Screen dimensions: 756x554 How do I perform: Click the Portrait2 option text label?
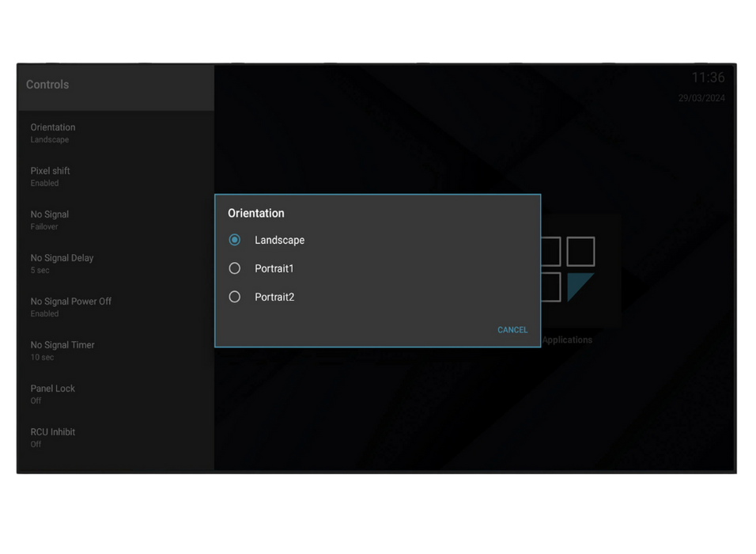point(274,297)
